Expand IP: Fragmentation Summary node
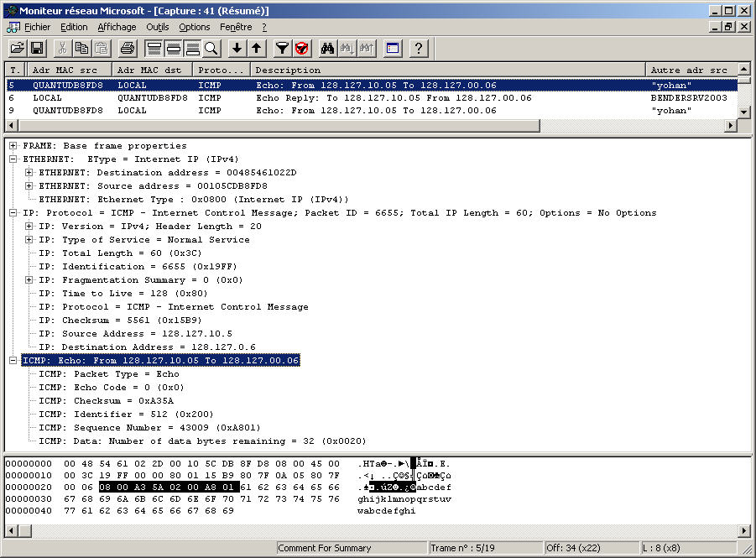 [29, 279]
